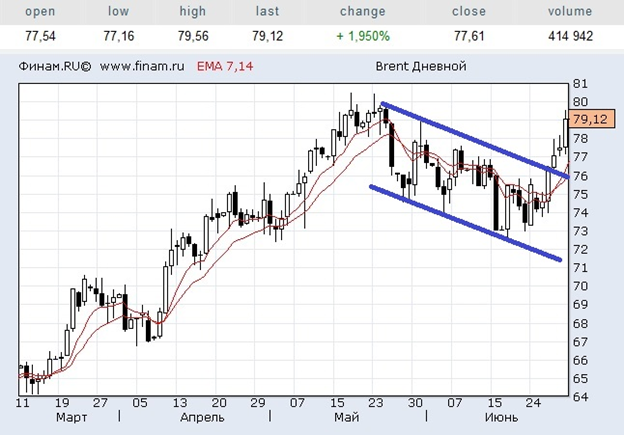
Task: Click the Brent Дневной chart title
Action: click(420, 68)
